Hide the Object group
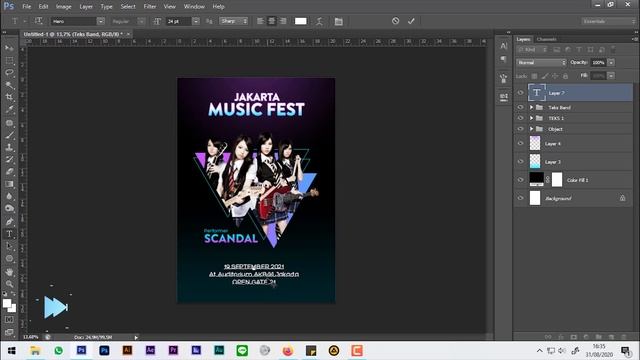The height and width of the screenshot is (360, 640). [520, 129]
